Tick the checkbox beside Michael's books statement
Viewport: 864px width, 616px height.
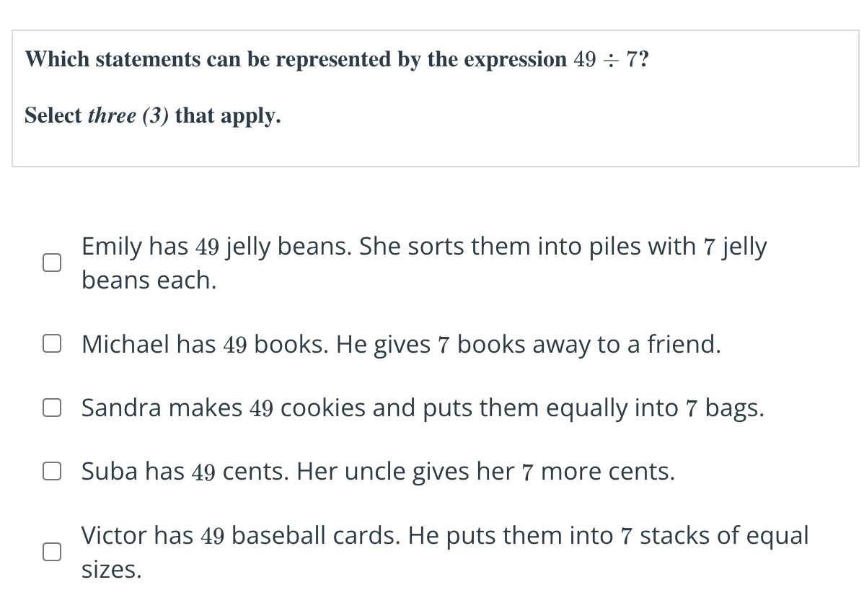(x=50, y=345)
